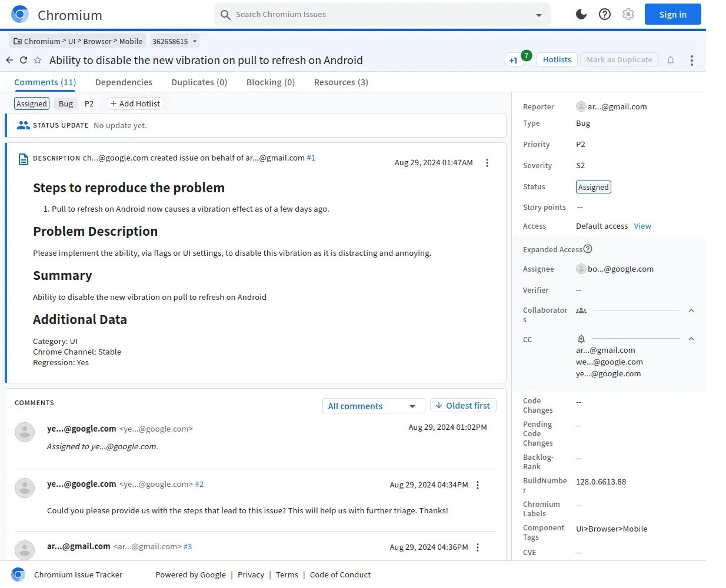726x588 pixels.
Task: Click the description document icon
Action: [24, 159]
